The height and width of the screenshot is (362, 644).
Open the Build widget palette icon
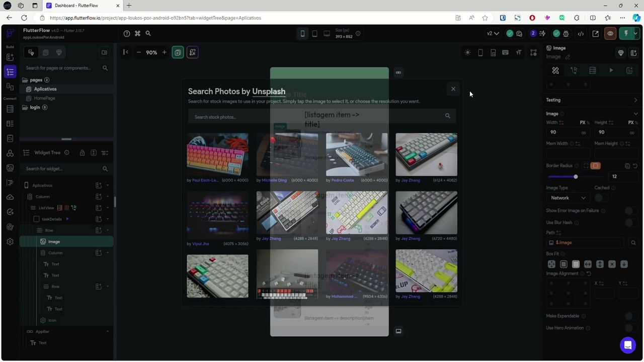click(10, 57)
